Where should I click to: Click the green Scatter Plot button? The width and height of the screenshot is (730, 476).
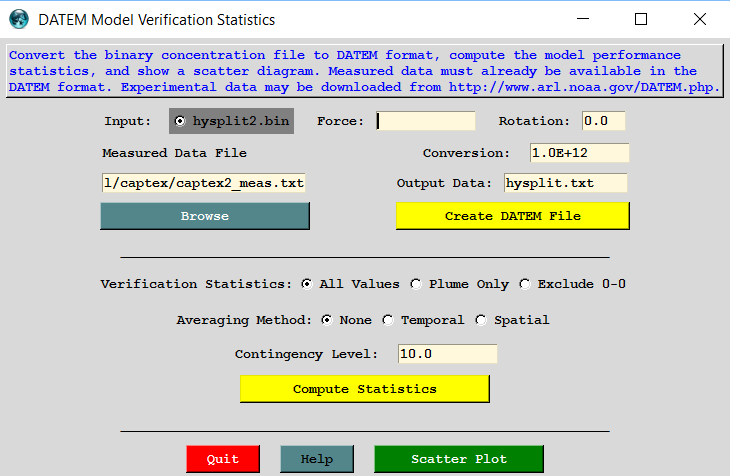pos(459,459)
